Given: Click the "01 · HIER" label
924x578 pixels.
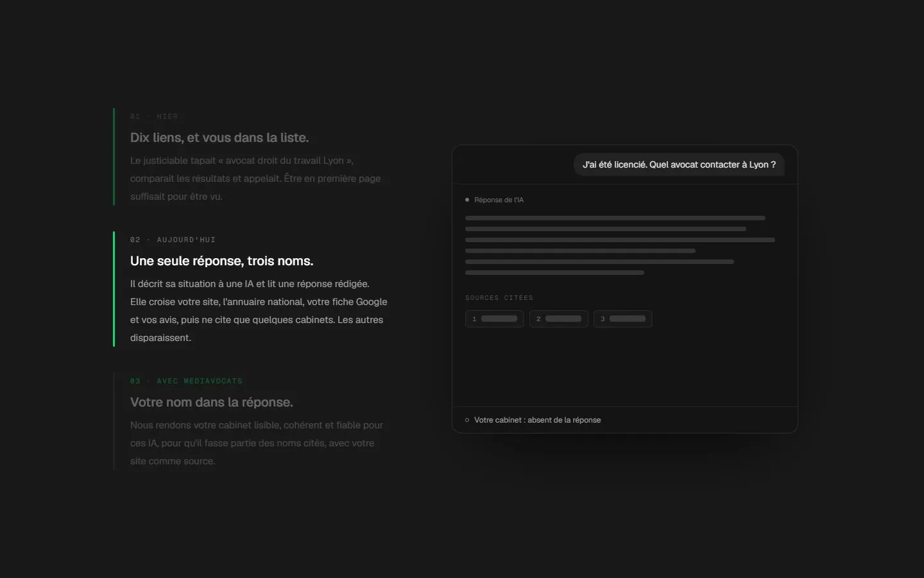Looking at the screenshot, I should pyautogui.click(x=154, y=116).
